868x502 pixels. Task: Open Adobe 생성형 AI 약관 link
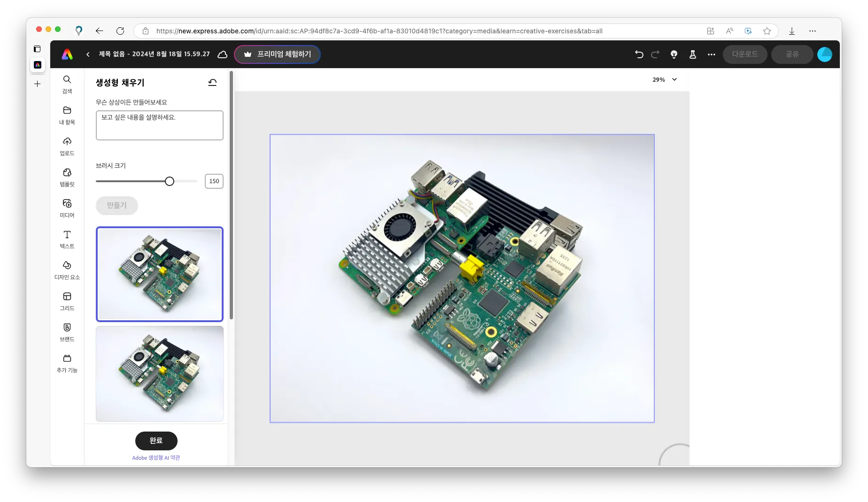pyautogui.click(x=156, y=458)
